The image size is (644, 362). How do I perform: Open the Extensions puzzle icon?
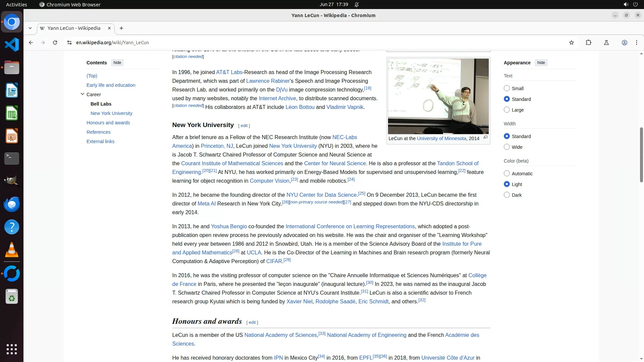click(588, 43)
